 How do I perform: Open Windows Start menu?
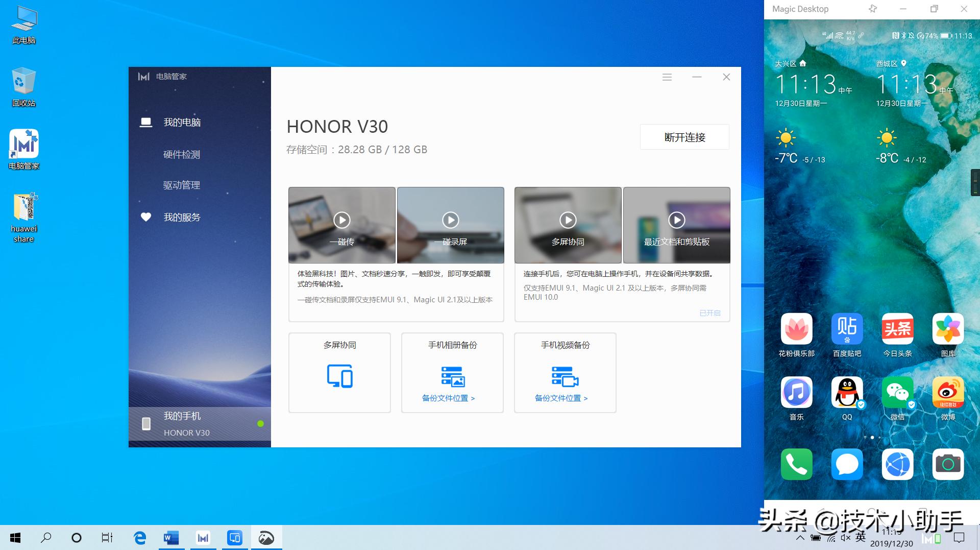[x=15, y=537]
